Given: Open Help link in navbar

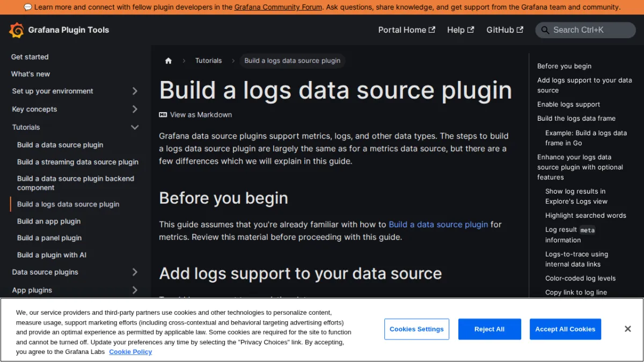Looking at the screenshot, I should [x=460, y=30].
